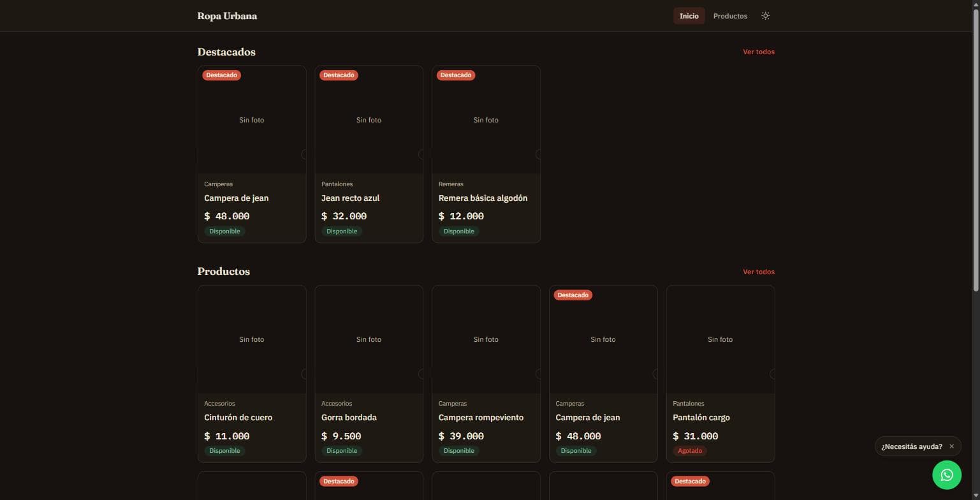Click the Destacado badge on Jean recto azul
This screenshot has width=980, height=500.
coord(339,75)
